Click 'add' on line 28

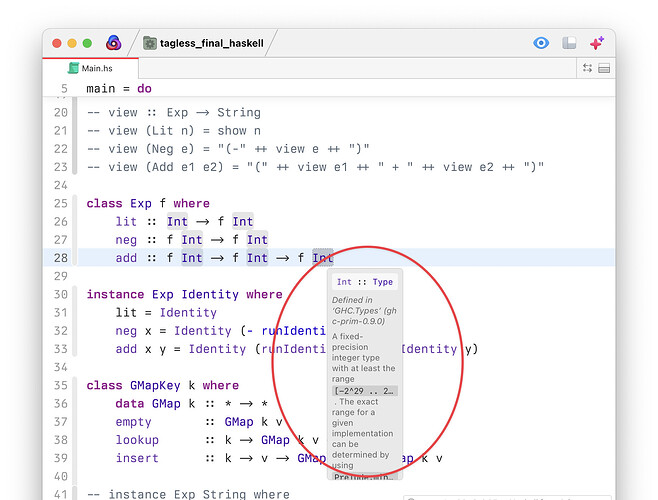[x=126, y=258]
